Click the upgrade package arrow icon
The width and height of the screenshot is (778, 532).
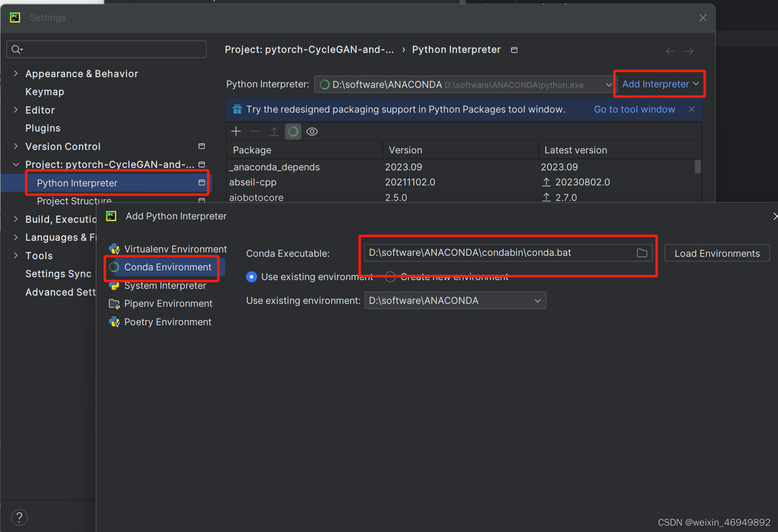(274, 132)
